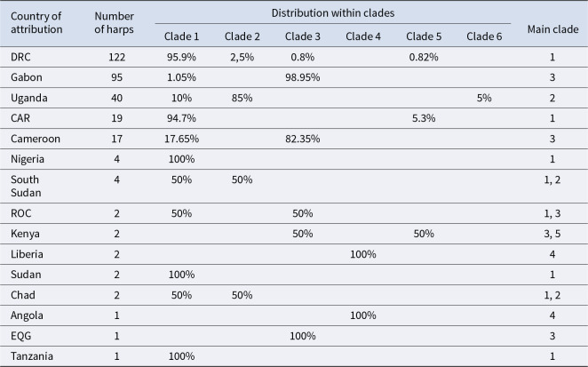
Task: Select Liberia's 100% Clade 4 cell
Action: [x=363, y=254]
